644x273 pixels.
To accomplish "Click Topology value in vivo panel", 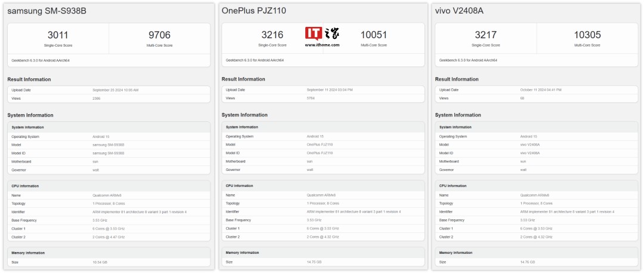I will pos(537,204).
